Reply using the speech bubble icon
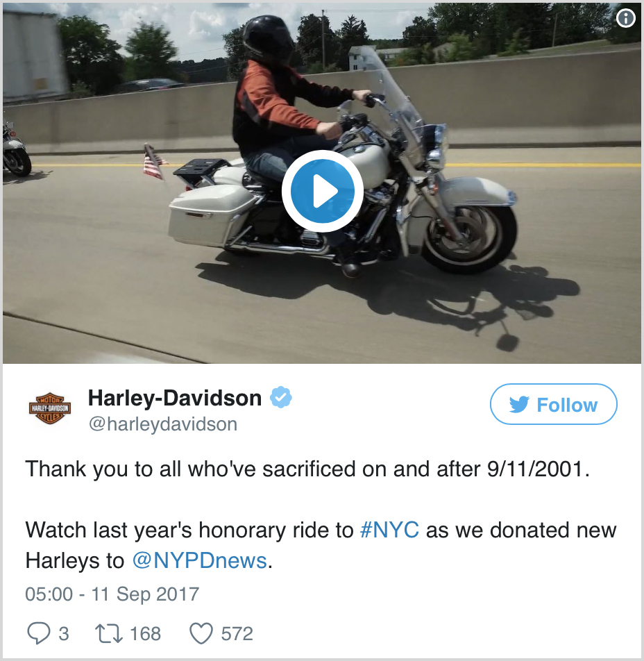644x661 pixels. tap(38, 634)
